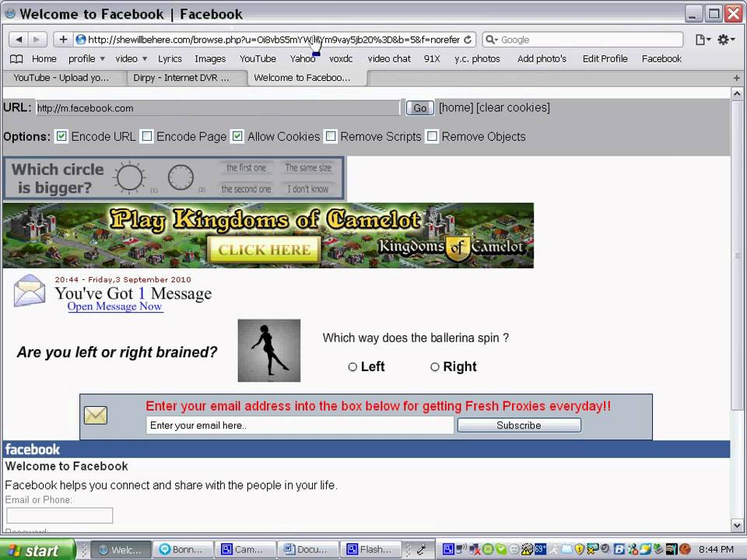Switch to YouTube - Upload tab
747x560 pixels.
coord(65,78)
